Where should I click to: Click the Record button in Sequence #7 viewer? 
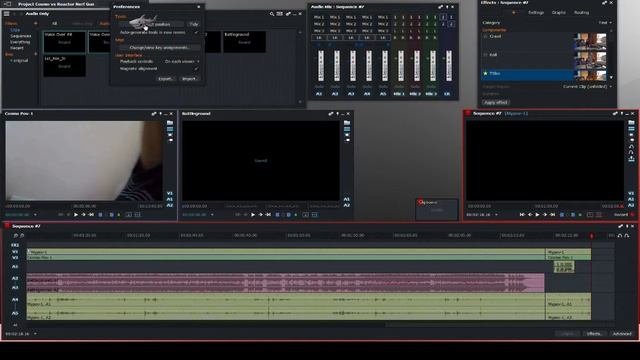click(624, 215)
